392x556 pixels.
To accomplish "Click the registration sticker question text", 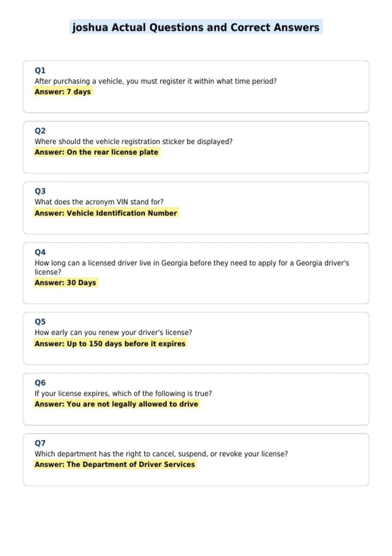I will coord(134,142).
